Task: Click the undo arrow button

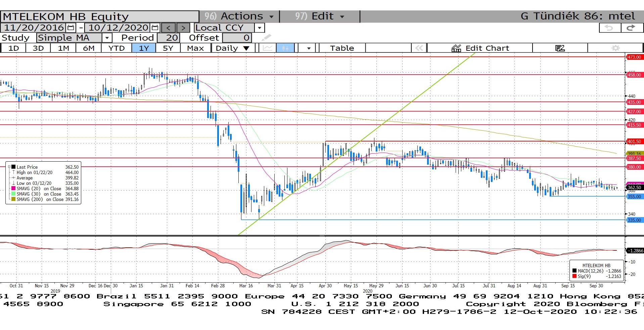Action: 609,28
